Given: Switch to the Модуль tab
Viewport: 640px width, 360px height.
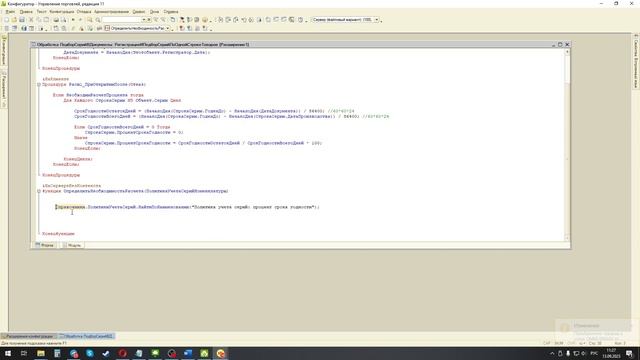Looking at the screenshot, I should point(72,245).
